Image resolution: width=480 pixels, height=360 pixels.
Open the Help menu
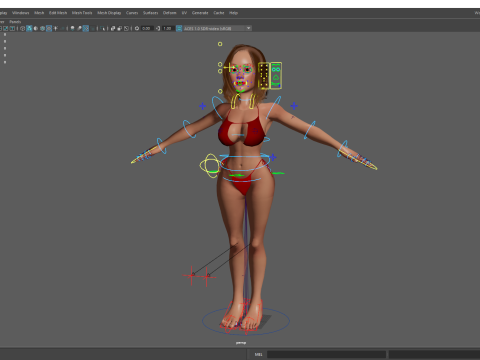233,13
